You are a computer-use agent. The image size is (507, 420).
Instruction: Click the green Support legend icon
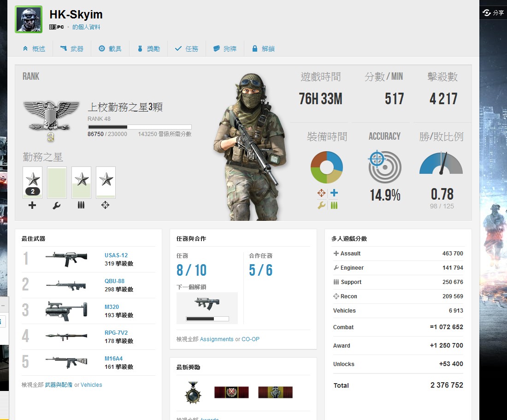coord(334,205)
